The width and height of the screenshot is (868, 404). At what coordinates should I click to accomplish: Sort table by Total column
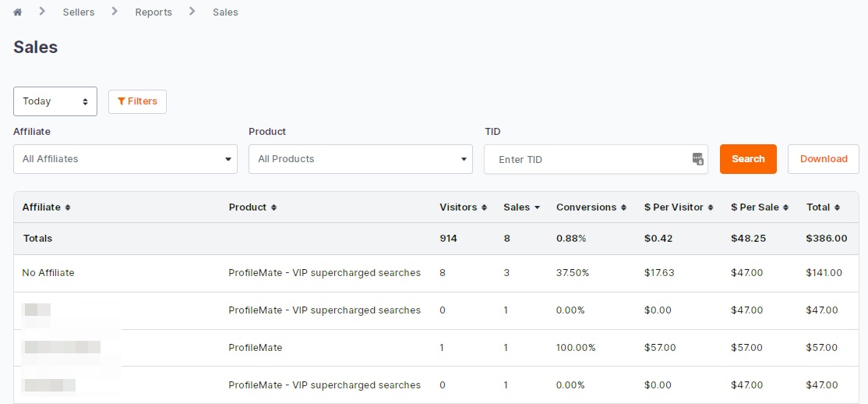click(823, 207)
